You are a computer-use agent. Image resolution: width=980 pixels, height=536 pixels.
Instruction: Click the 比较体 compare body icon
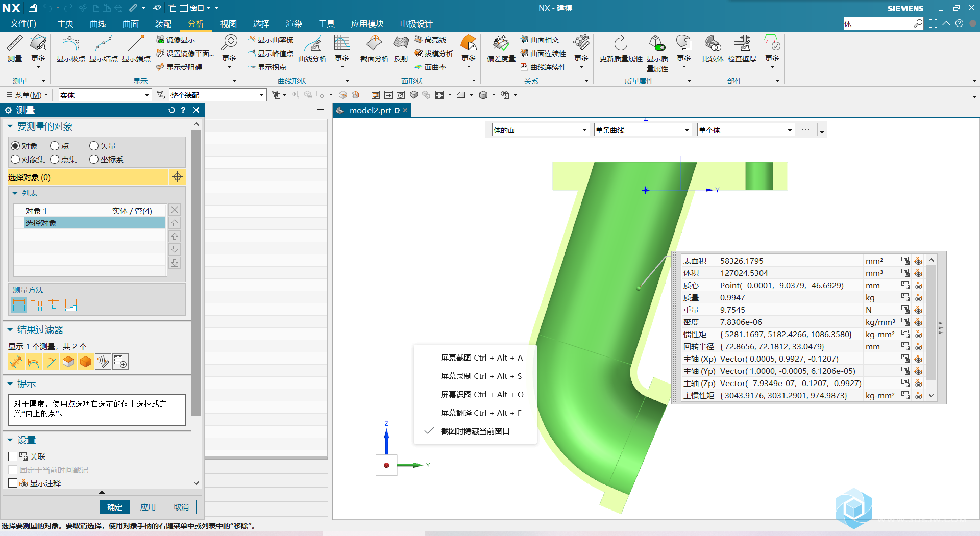click(713, 48)
